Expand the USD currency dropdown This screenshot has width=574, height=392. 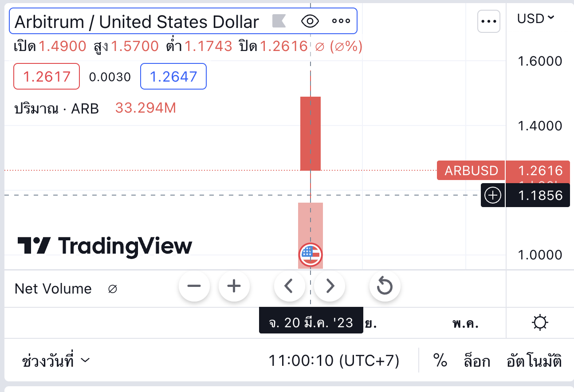point(536,19)
